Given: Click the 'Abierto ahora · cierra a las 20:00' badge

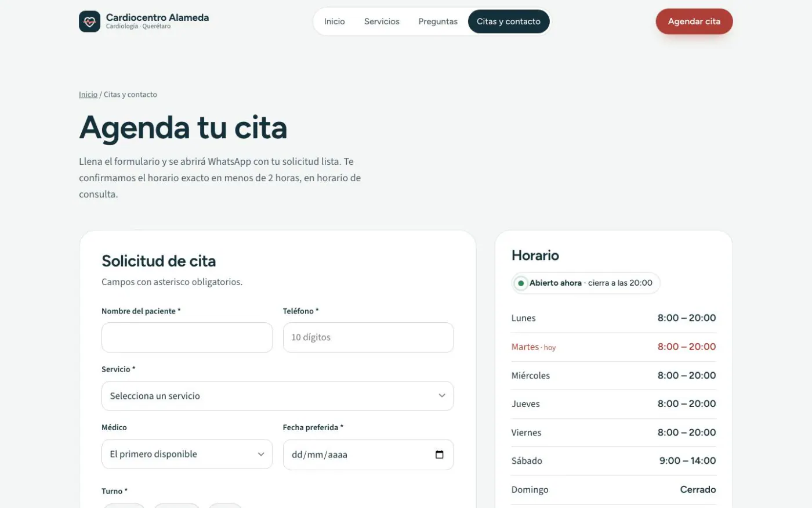Looking at the screenshot, I should pos(586,283).
